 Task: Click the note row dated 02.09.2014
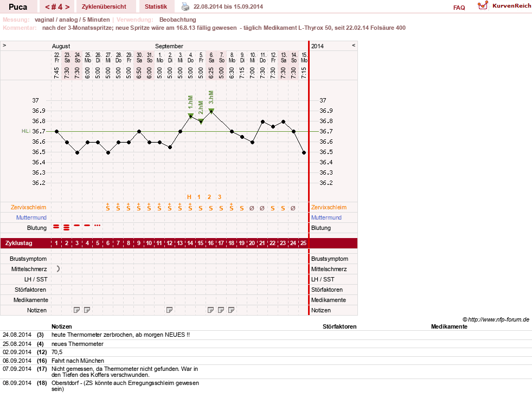(266, 352)
